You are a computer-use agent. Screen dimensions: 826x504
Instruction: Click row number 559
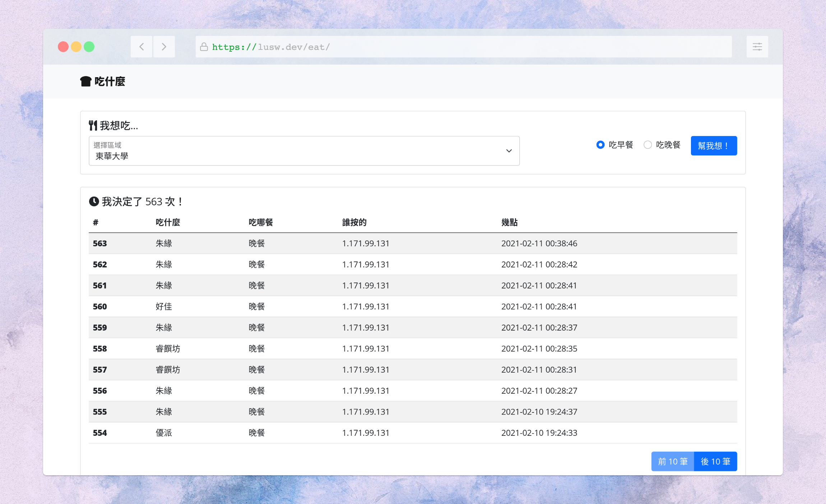(x=100, y=328)
